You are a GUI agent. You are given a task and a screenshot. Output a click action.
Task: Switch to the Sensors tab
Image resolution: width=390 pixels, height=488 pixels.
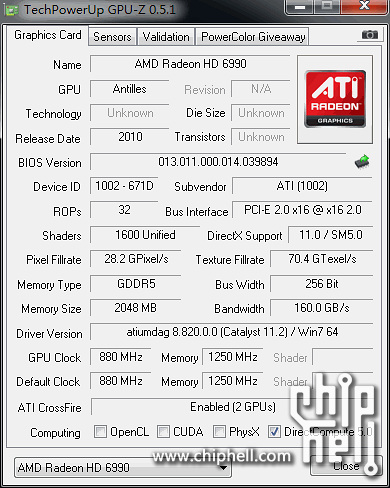point(112,37)
